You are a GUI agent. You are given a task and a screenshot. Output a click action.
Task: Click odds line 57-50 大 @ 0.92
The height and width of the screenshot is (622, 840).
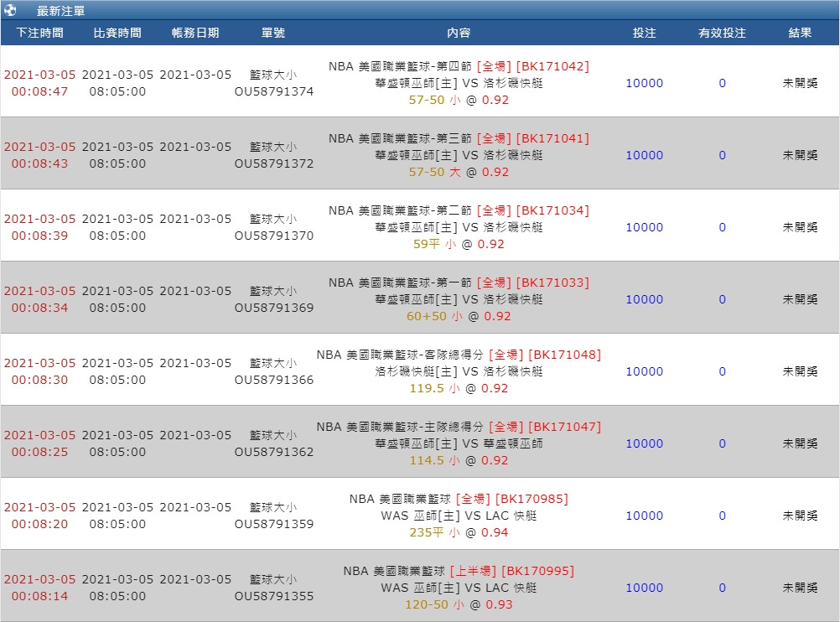point(459,172)
